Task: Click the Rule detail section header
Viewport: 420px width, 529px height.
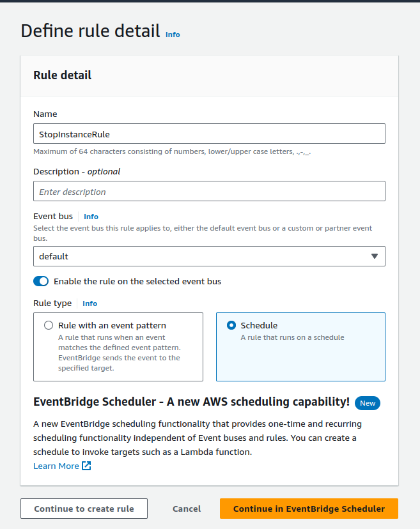Action: click(x=62, y=75)
